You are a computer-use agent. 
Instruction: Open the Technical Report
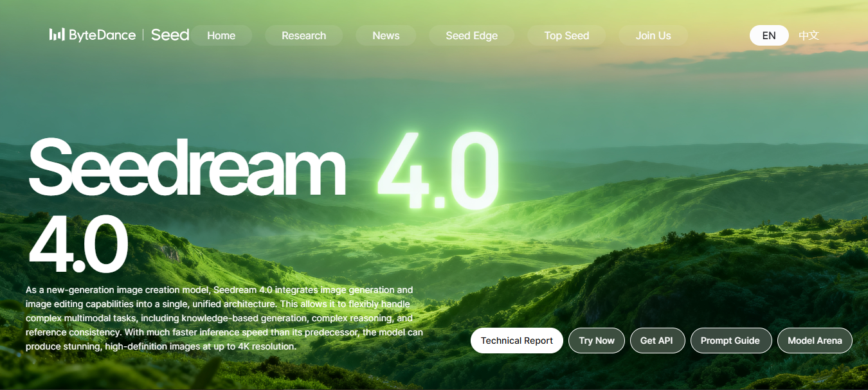(x=516, y=341)
